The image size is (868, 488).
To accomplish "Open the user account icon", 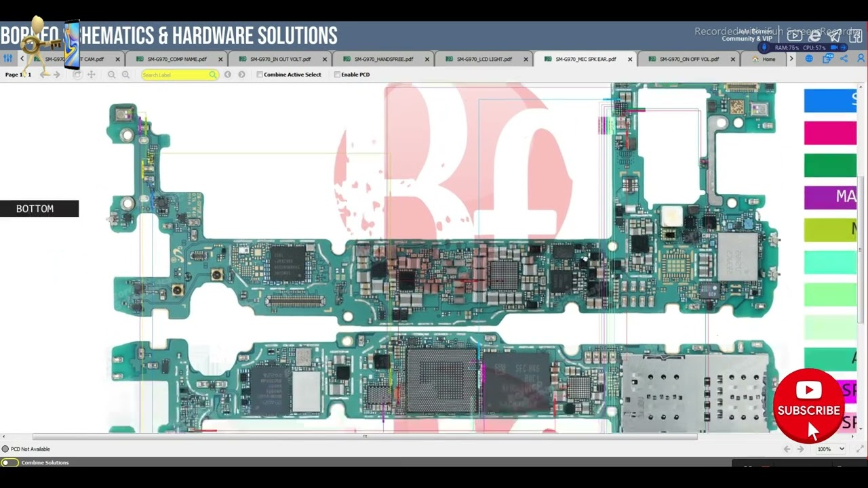I will (861, 59).
